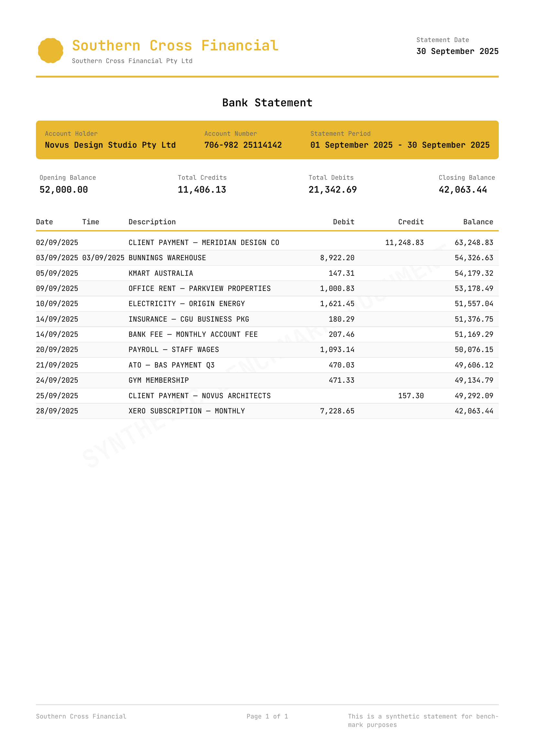Click the Statement Date label

pyautogui.click(x=443, y=40)
